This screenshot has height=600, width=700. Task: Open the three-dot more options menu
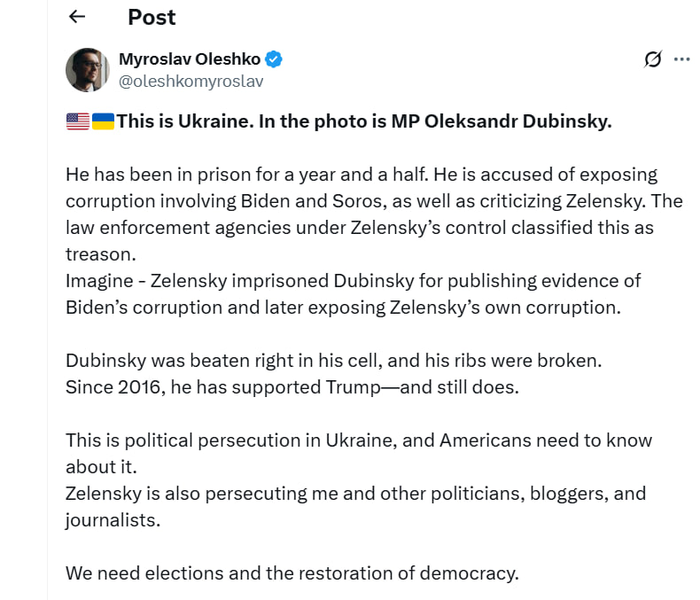(681, 58)
